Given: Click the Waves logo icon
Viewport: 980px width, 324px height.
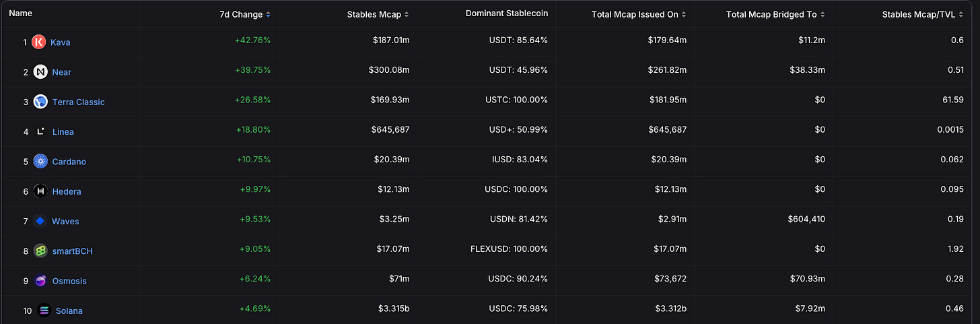Looking at the screenshot, I should (40, 221).
